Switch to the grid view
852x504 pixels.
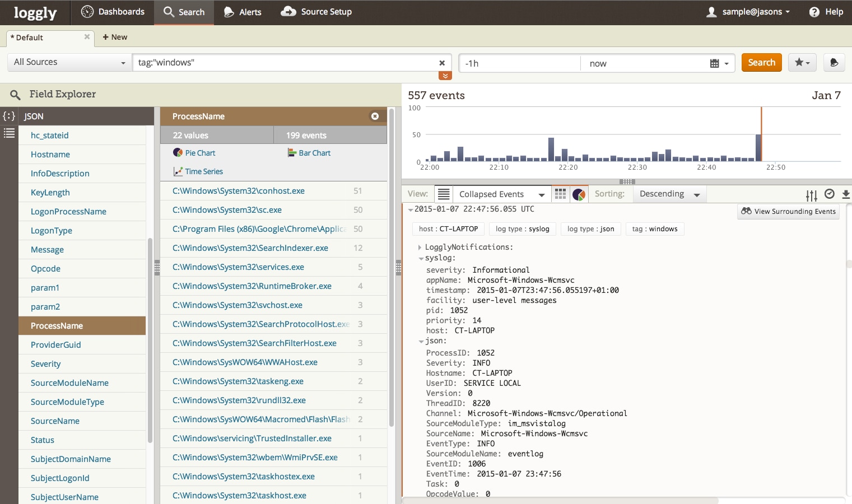pos(560,194)
